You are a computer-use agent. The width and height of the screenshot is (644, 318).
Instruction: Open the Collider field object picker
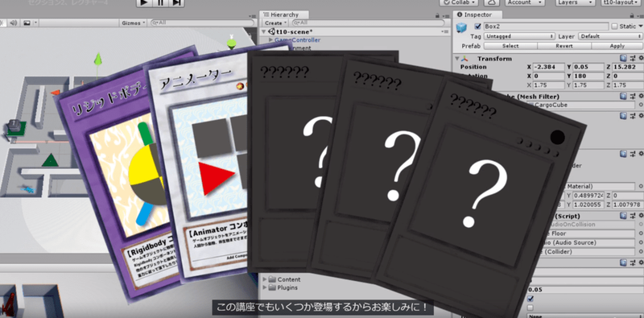tap(641, 252)
